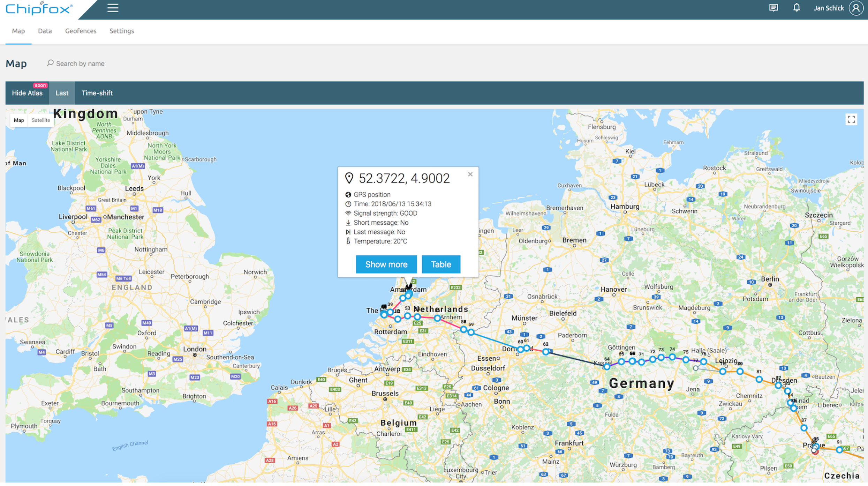
Task: Click the Table button
Action: (441, 264)
